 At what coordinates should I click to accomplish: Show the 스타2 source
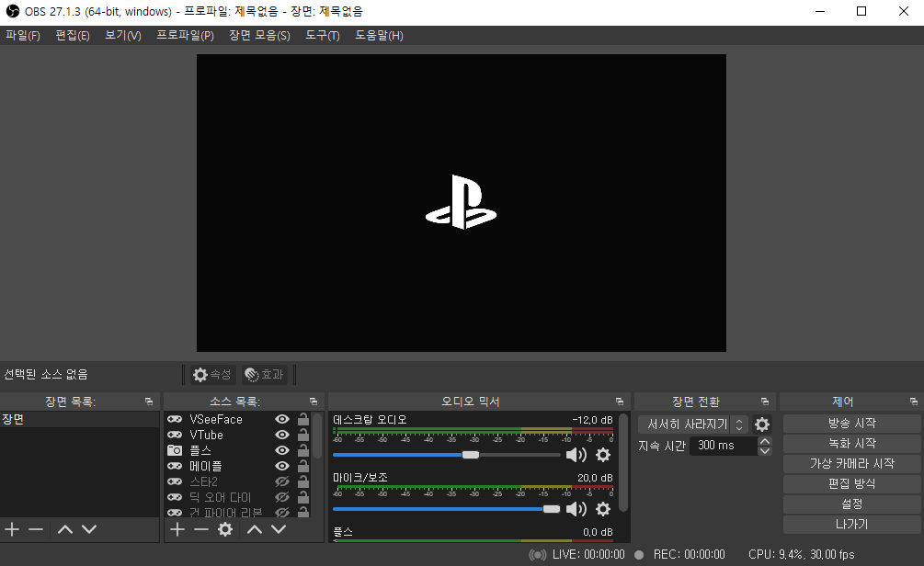282,481
